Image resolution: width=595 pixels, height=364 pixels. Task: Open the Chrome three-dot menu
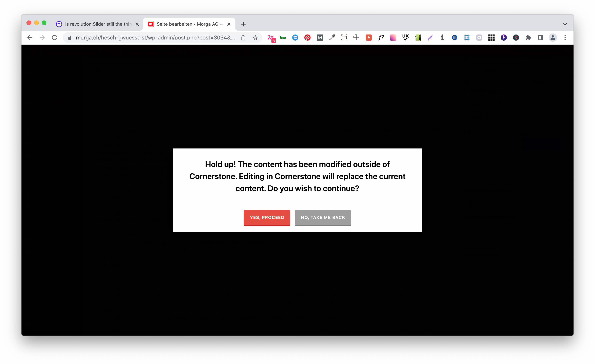click(x=565, y=38)
